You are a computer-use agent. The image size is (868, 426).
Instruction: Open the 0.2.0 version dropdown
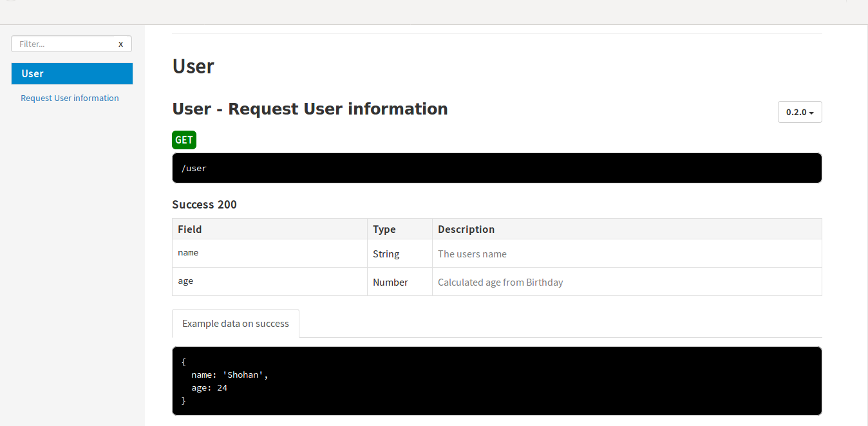800,112
